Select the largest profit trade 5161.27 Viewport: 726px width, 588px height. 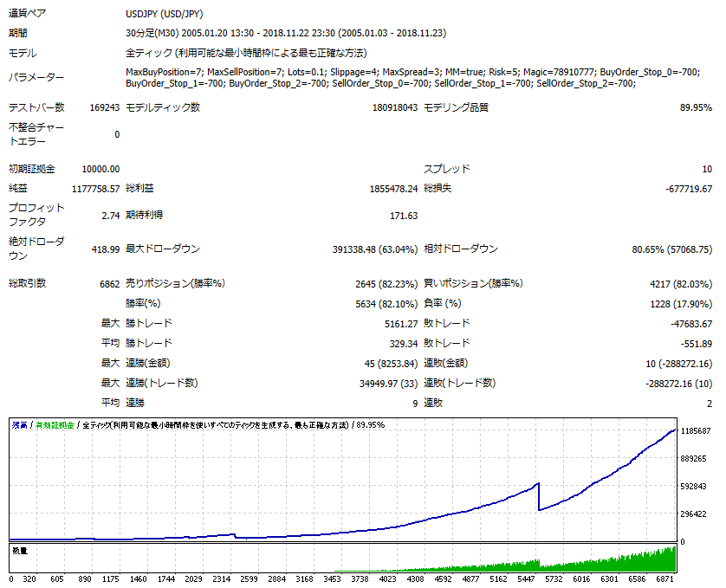coord(401,324)
